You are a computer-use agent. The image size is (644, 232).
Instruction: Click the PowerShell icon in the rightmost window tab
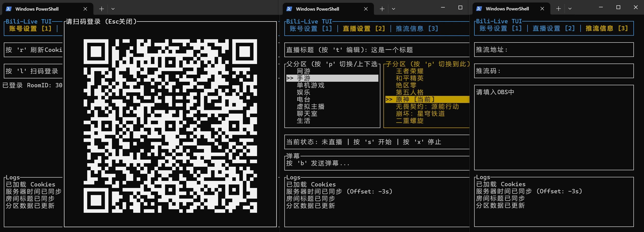pos(479,9)
